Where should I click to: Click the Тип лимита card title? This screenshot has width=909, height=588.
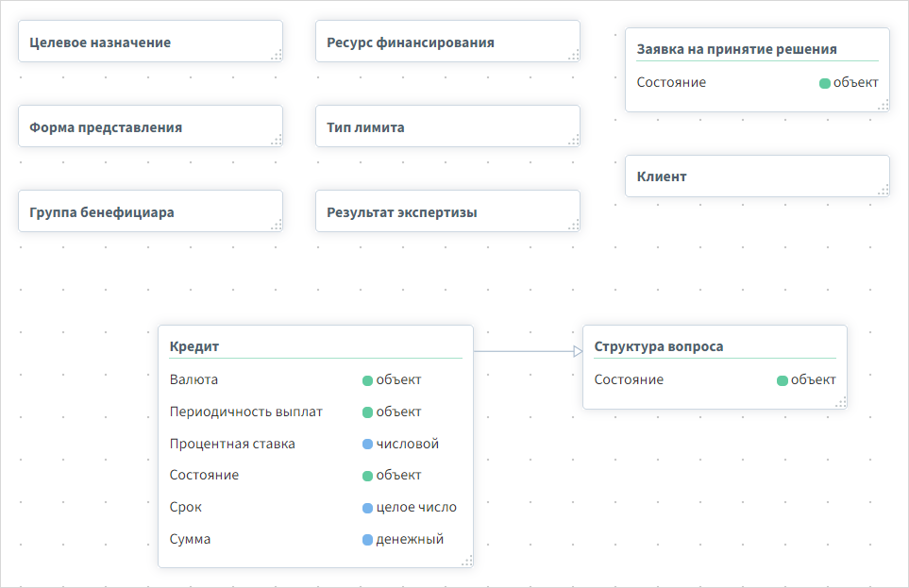pyautogui.click(x=365, y=127)
